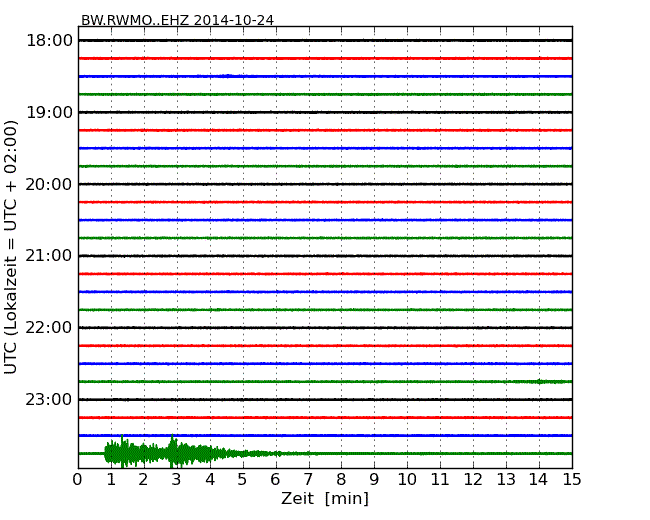This screenshot has width=650, height=520.
Task: Click the black 18:00 seismogram trace
Action: 325,41
